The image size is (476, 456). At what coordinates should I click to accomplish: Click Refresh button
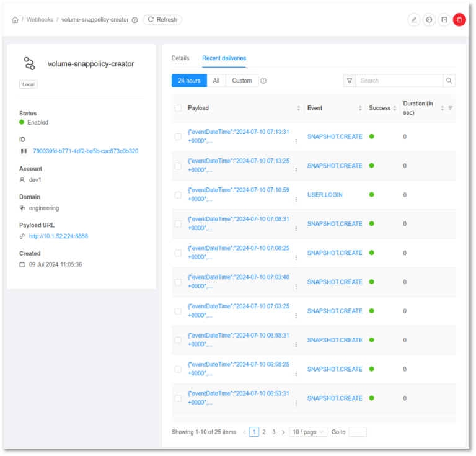[162, 20]
